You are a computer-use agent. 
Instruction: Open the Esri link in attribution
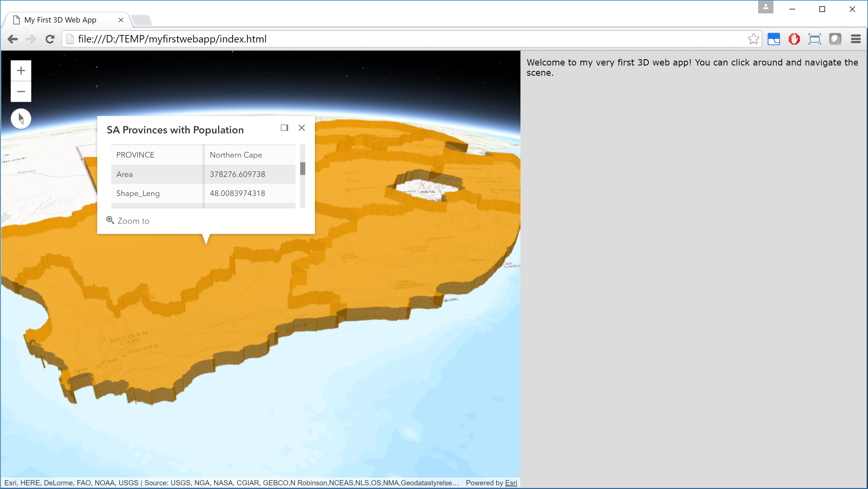click(511, 483)
